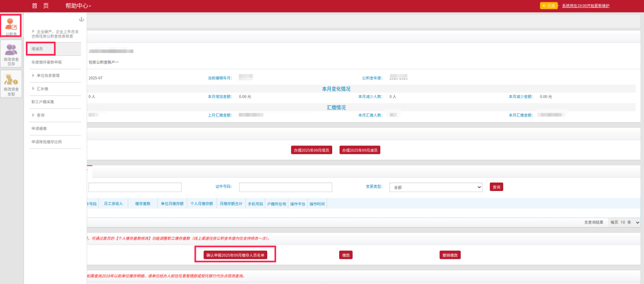644x284 pixels.
Task: Expand the 汇补缴 menu group
Action: pyautogui.click(x=42, y=88)
